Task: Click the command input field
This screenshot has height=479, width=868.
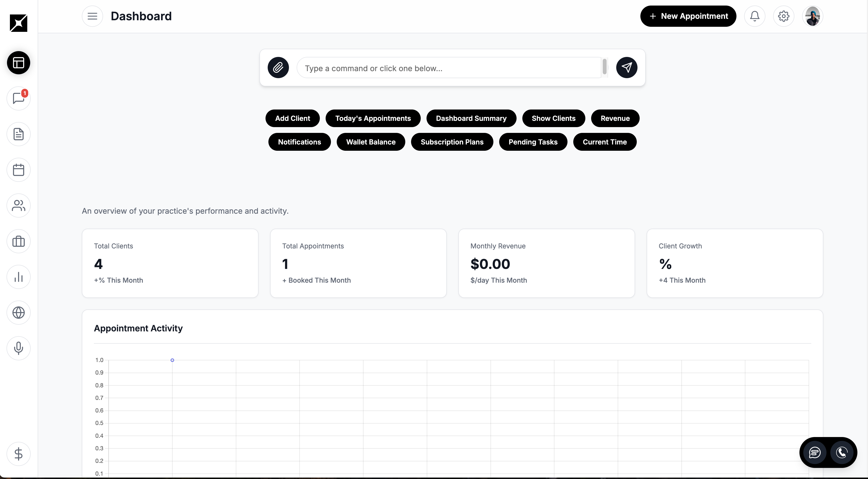Action: 448,68
